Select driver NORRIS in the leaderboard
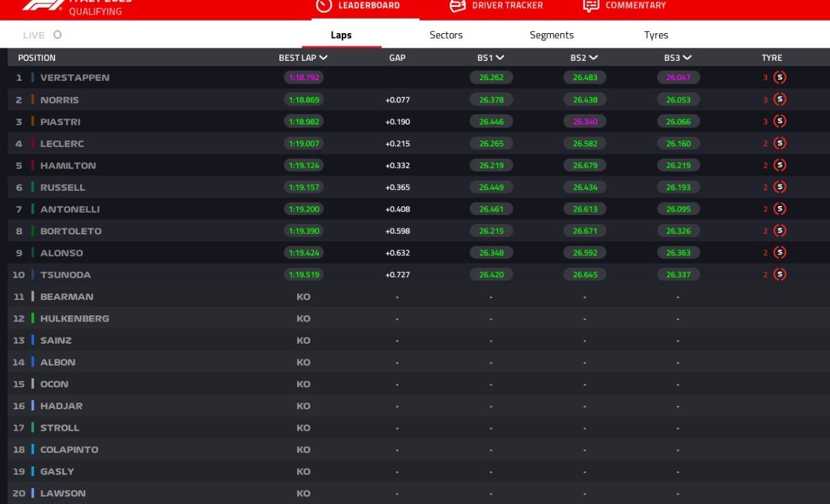The width and height of the screenshot is (830, 504). (59, 100)
